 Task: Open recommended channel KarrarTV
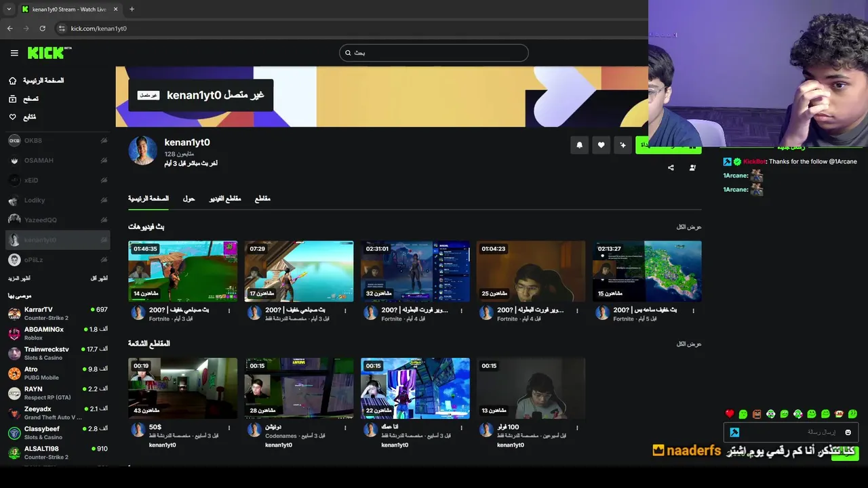tap(58, 314)
